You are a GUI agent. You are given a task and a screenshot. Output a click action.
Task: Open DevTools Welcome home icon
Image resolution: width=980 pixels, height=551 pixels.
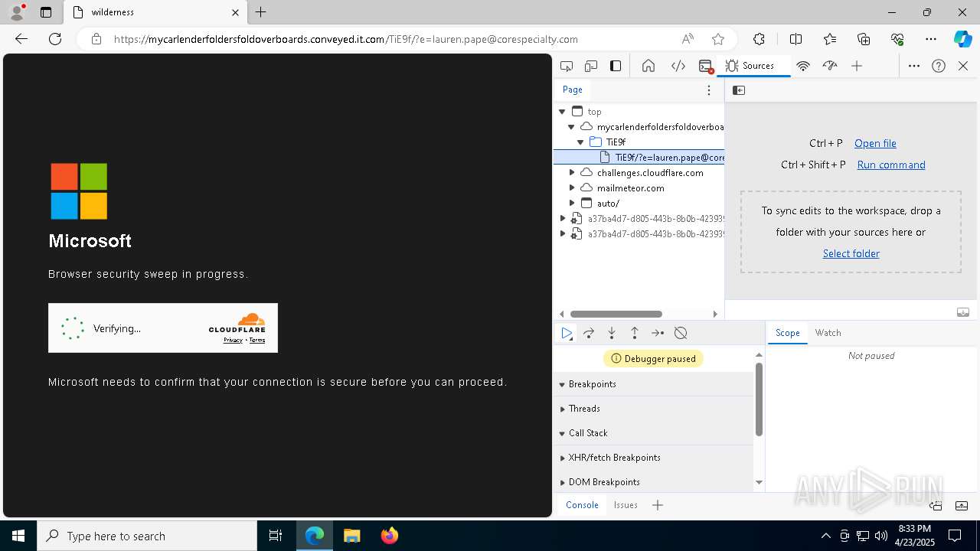coord(648,66)
